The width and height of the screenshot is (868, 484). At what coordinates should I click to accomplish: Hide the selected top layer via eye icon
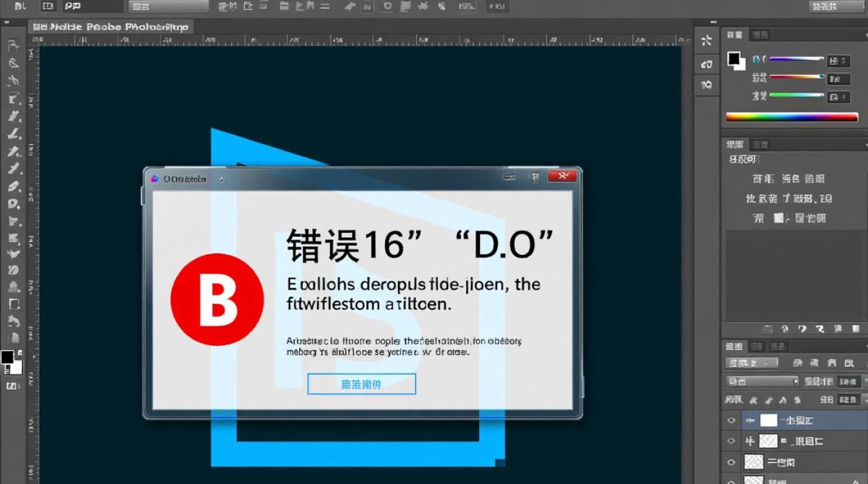pyautogui.click(x=731, y=421)
